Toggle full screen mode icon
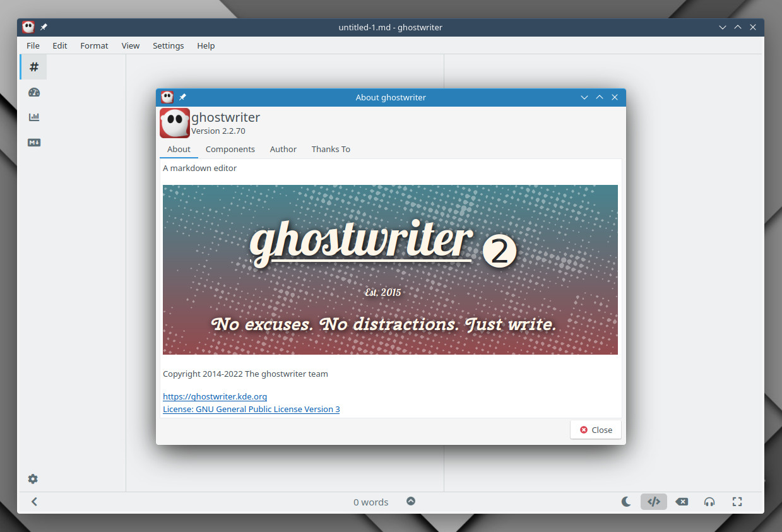The height and width of the screenshot is (532, 782). 737,502
